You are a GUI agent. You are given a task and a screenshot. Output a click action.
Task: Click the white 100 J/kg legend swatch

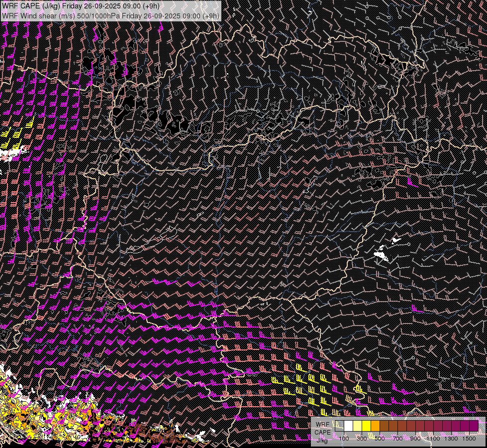pos(348,426)
